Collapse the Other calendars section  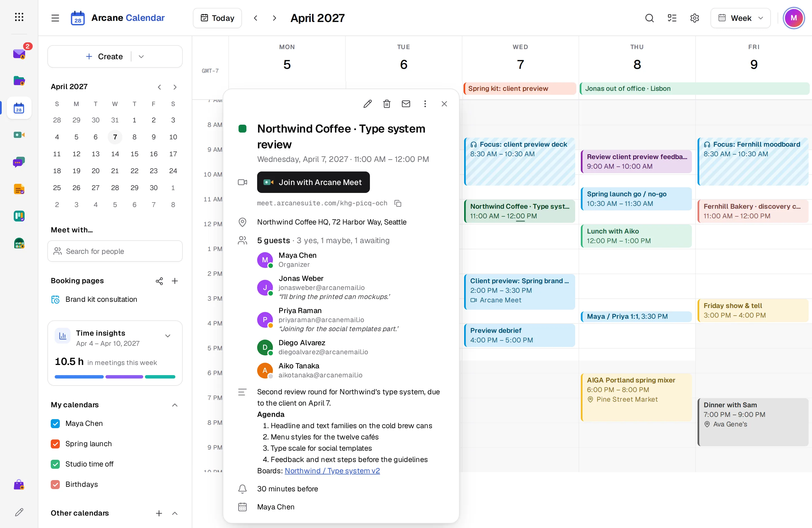(175, 513)
